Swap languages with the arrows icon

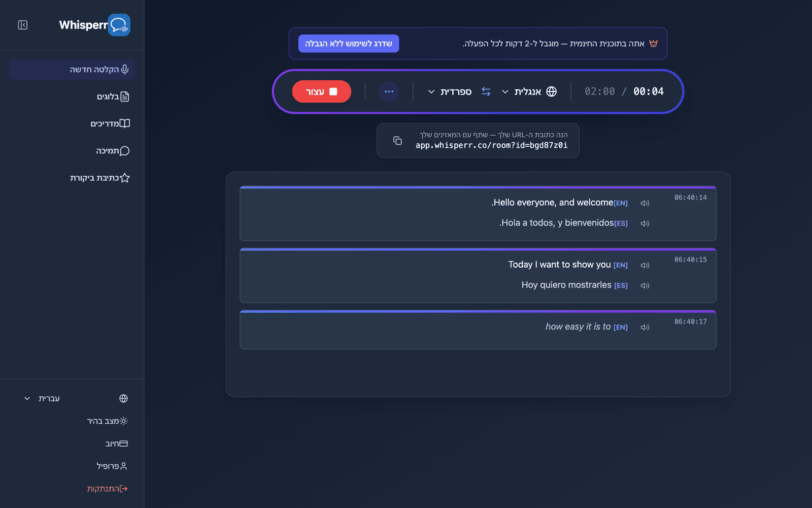[486, 91]
